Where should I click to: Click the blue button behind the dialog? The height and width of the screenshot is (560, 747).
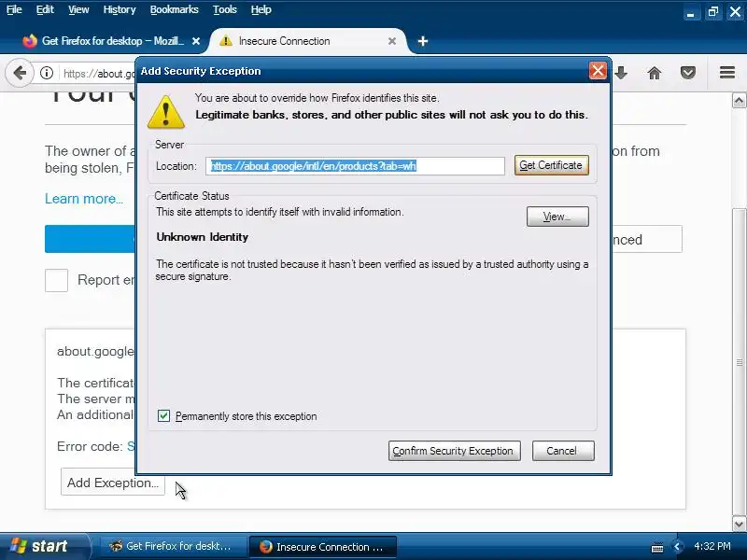click(x=90, y=239)
